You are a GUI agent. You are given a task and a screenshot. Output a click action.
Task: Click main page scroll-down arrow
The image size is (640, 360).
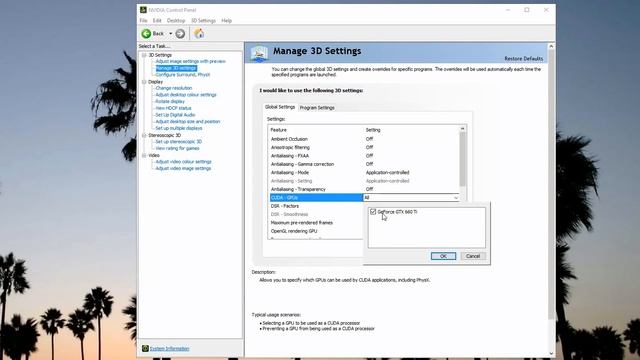click(x=551, y=353)
